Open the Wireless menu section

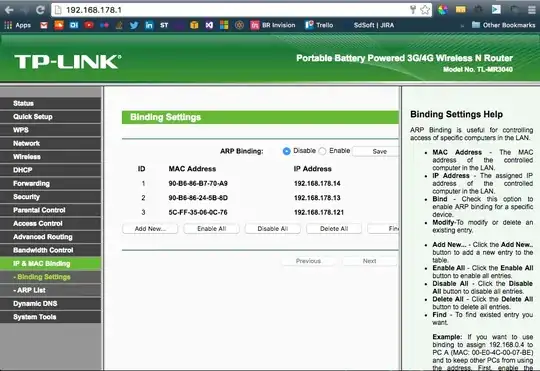[51, 157]
